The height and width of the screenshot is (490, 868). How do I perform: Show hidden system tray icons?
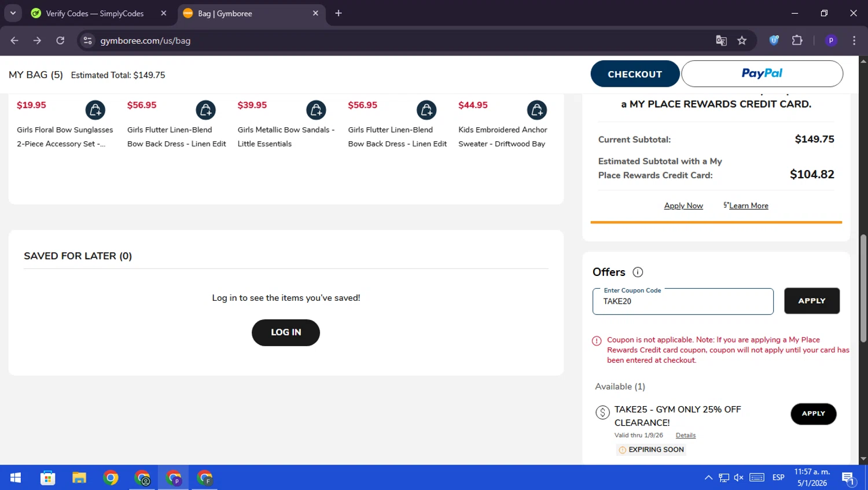coord(708,478)
